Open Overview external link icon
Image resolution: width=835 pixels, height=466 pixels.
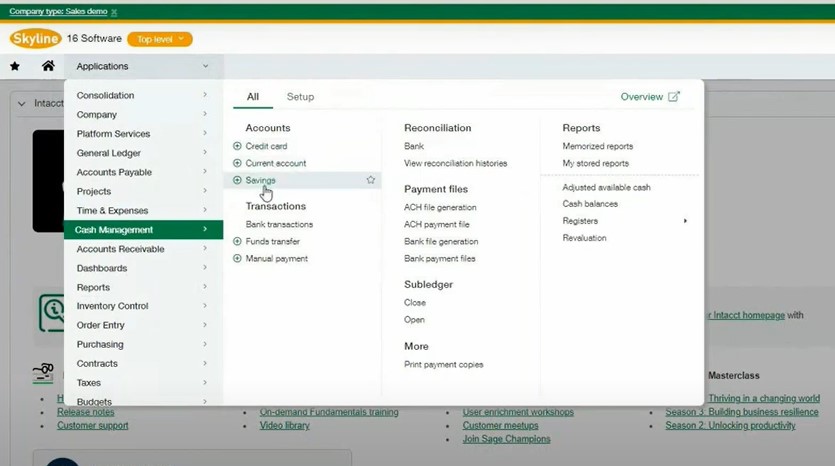click(x=674, y=96)
